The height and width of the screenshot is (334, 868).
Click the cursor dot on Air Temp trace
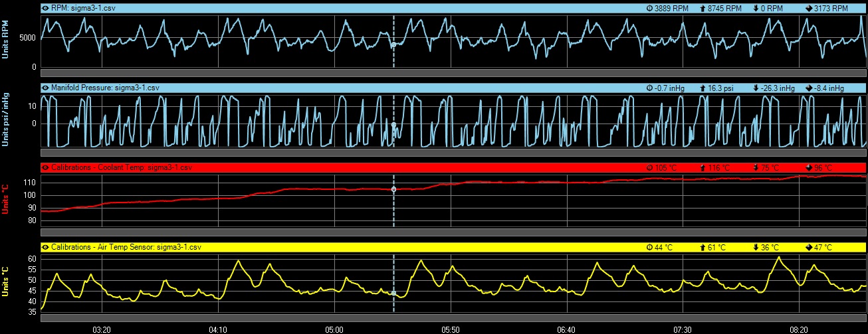[x=393, y=293]
